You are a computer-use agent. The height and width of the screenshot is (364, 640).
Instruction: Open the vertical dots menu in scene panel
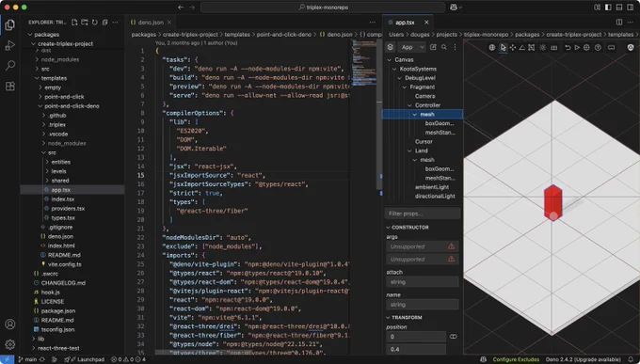tap(455, 47)
